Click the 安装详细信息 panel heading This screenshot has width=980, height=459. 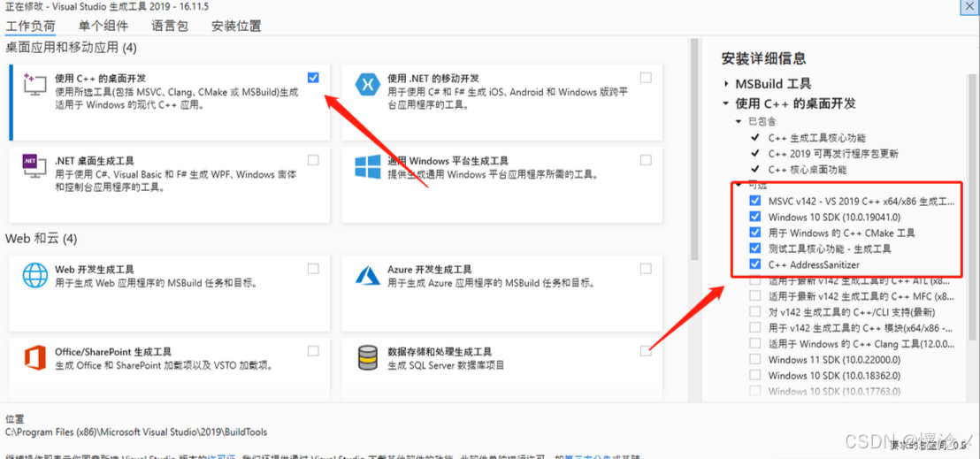point(763,58)
